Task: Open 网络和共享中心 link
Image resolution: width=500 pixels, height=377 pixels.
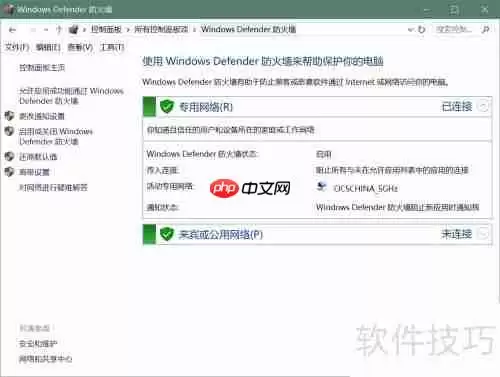Action: (x=46, y=359)
